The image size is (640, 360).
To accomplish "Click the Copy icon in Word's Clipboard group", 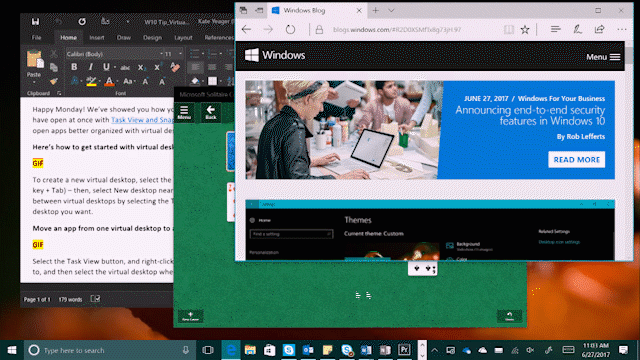I will point(53,67).
